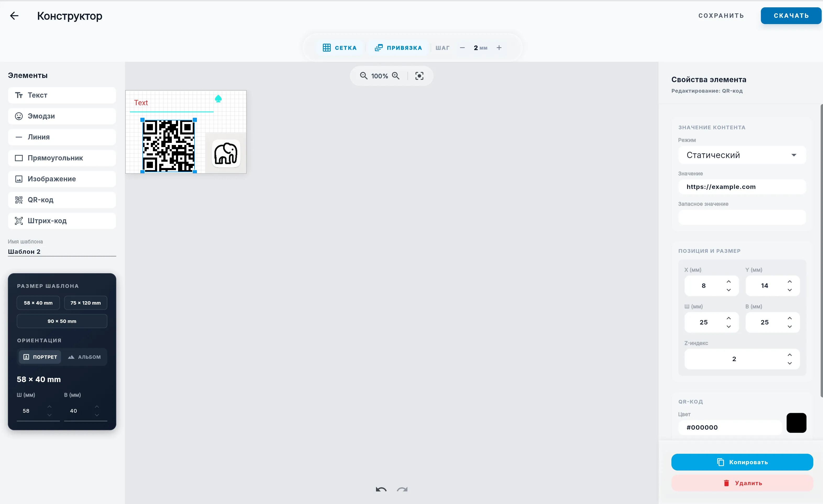Increase X position up arrow
Viewport: 823px width, 504px height.
pyautogui.click(x=728, y=281)
